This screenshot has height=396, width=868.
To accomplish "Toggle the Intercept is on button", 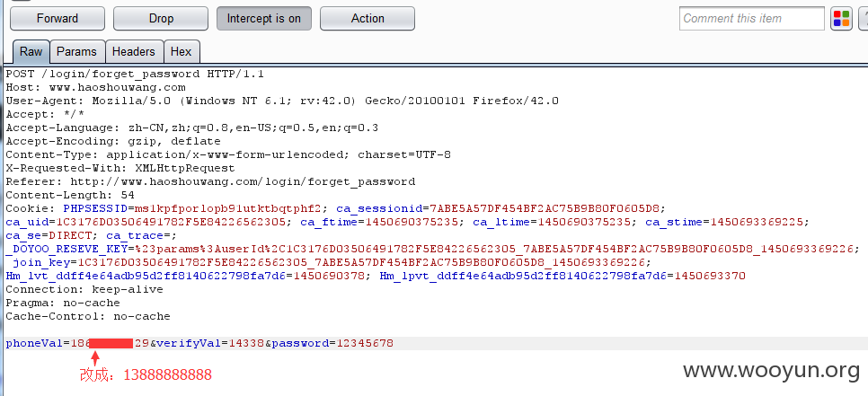I will [264, 19].
